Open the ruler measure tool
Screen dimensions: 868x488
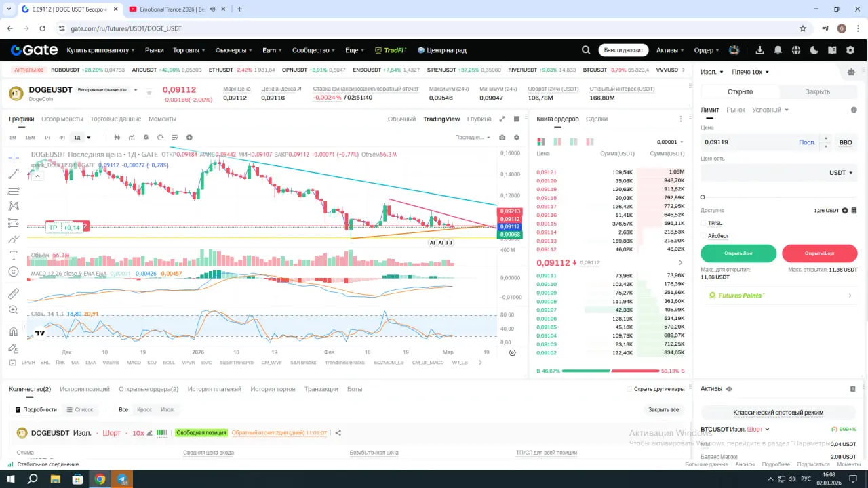coord(14,293)
